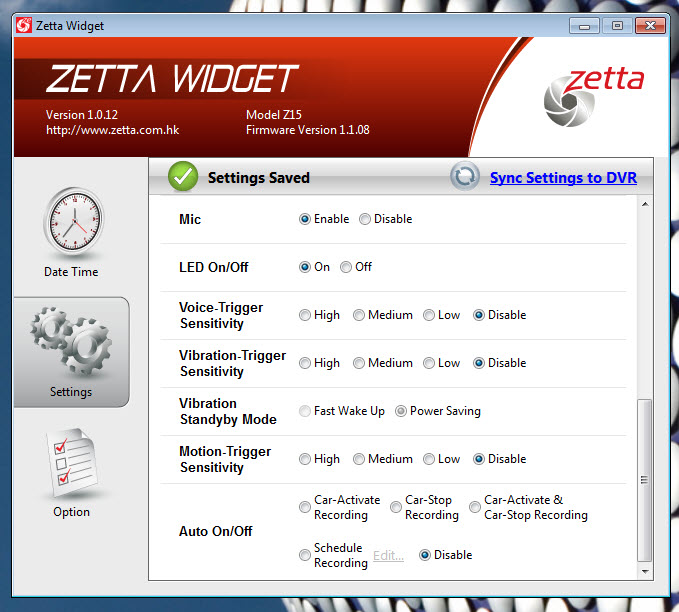
Task: Close the Zetta Widget window
Action: [650, 26]
